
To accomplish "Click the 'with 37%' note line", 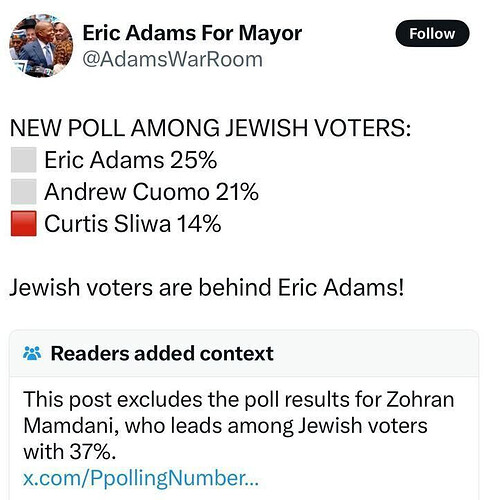I will click(69, 452).
